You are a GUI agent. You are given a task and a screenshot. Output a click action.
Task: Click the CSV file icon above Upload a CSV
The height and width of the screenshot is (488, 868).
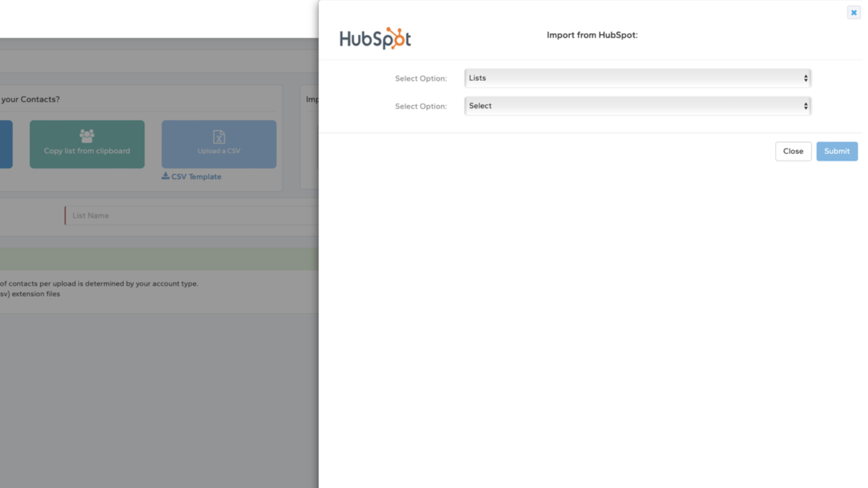click(219, 137)
